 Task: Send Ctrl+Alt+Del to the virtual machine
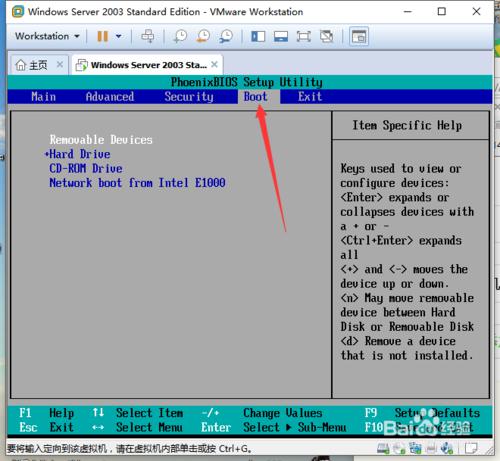coord(147,36)
